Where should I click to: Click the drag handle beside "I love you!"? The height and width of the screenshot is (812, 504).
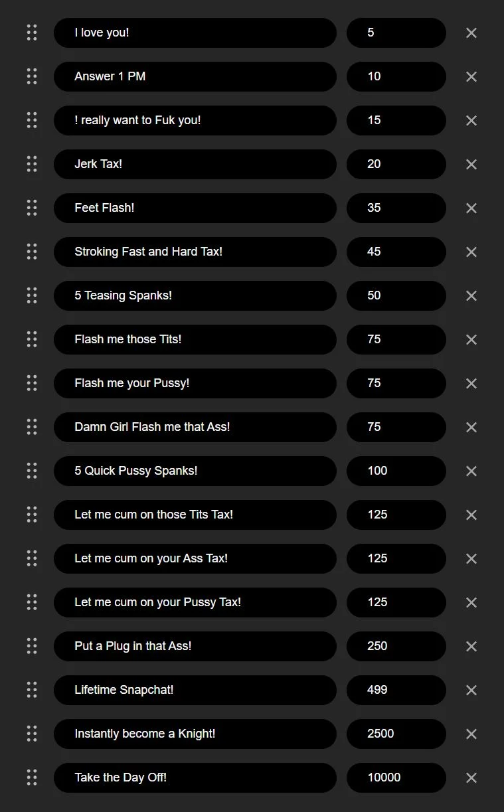pyautogui.click(x=32, y=33)
